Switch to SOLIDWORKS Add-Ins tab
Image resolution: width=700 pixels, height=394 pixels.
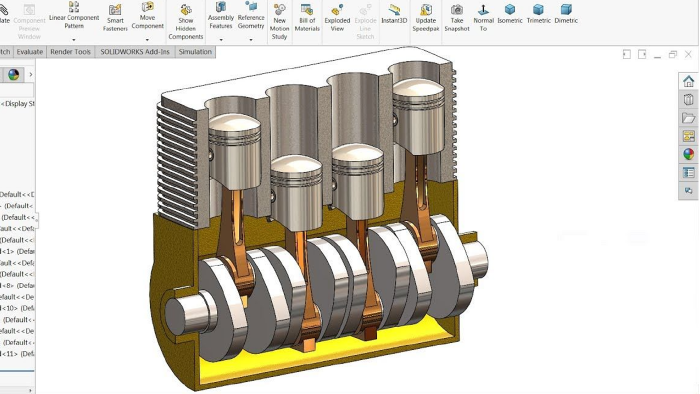[135, 52]
